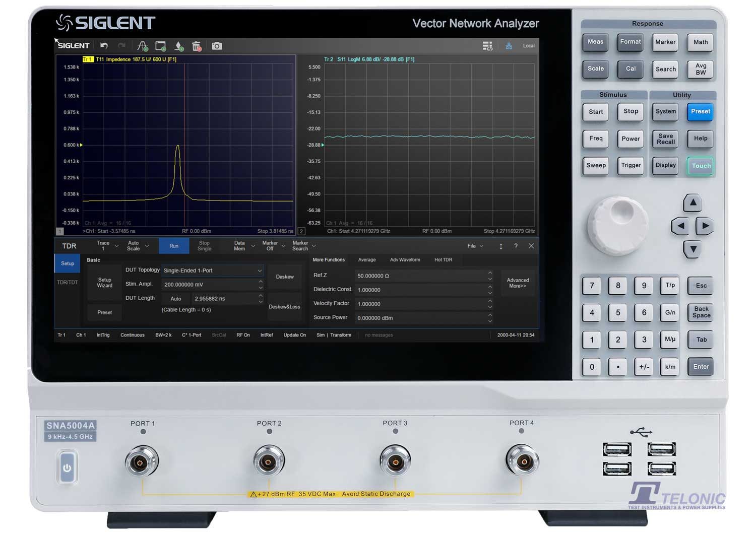Screen dimensions: 756x534
Task: Click the Velocity Factor value field
Action: (420, 304)
